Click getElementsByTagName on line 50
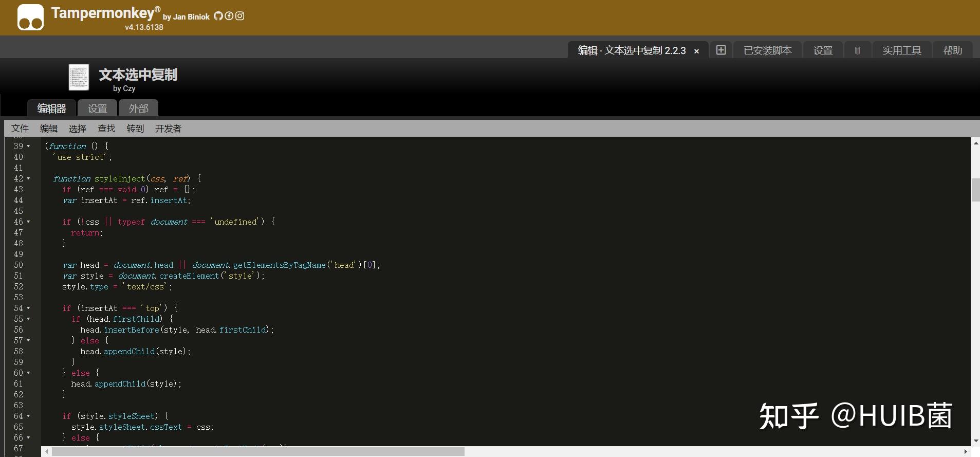 (x=279, y=265)
